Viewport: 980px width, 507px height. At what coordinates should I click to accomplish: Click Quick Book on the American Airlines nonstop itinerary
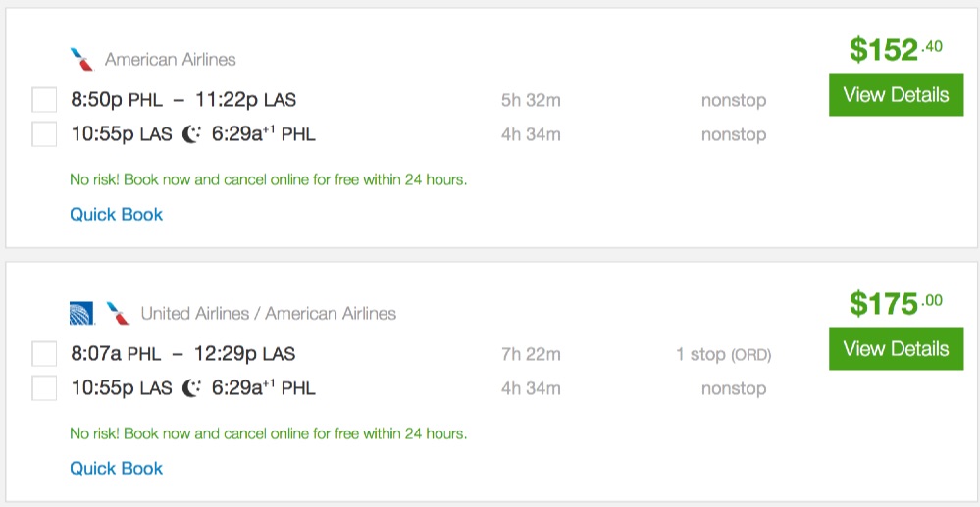coord(116,214)
